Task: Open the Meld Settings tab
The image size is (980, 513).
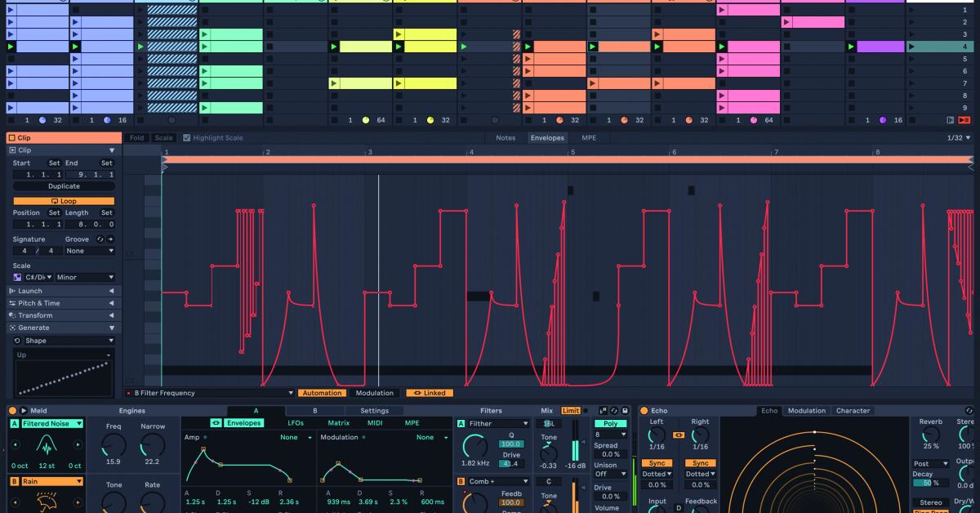Action: click(x=375, y=411)
